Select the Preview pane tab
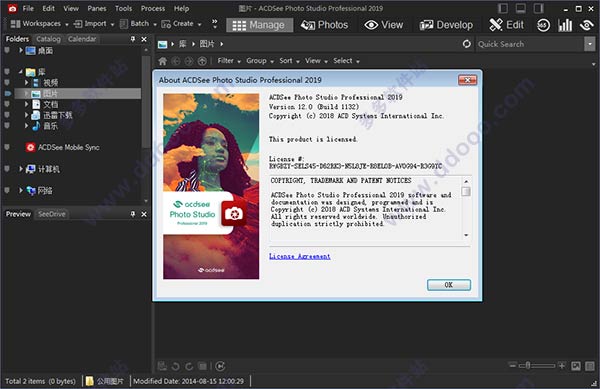The image size is (600, 389). coord(18,214)
